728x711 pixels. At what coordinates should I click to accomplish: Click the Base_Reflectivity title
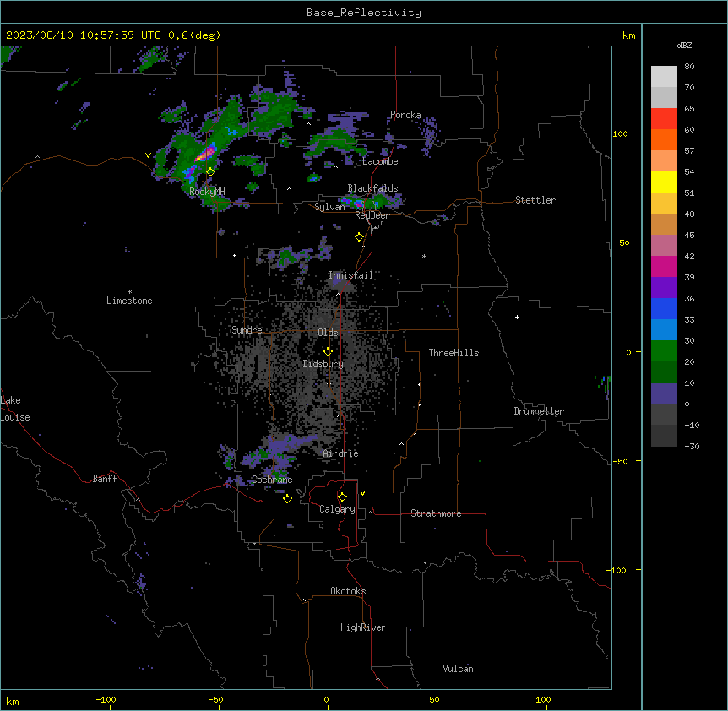coord(364,13)
